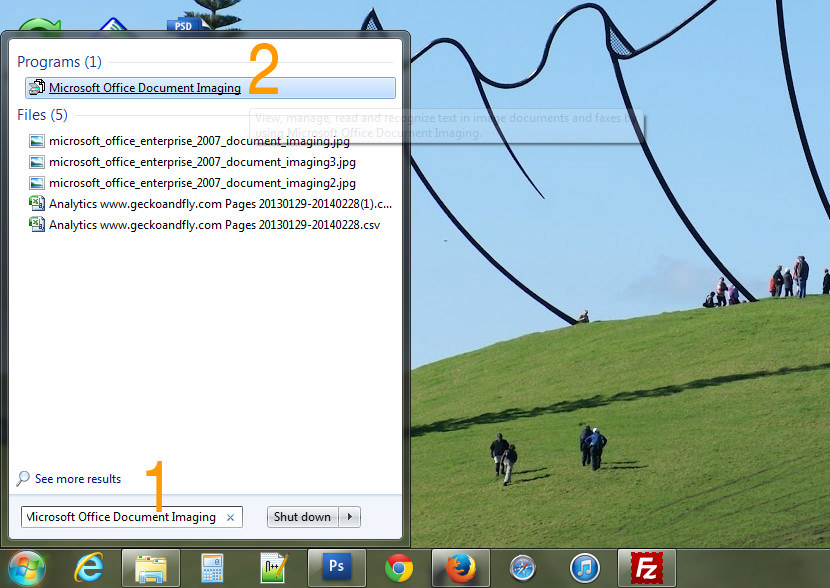
Task: Click image icon beside document_imaging2.jpg
Action: [37, 183]
